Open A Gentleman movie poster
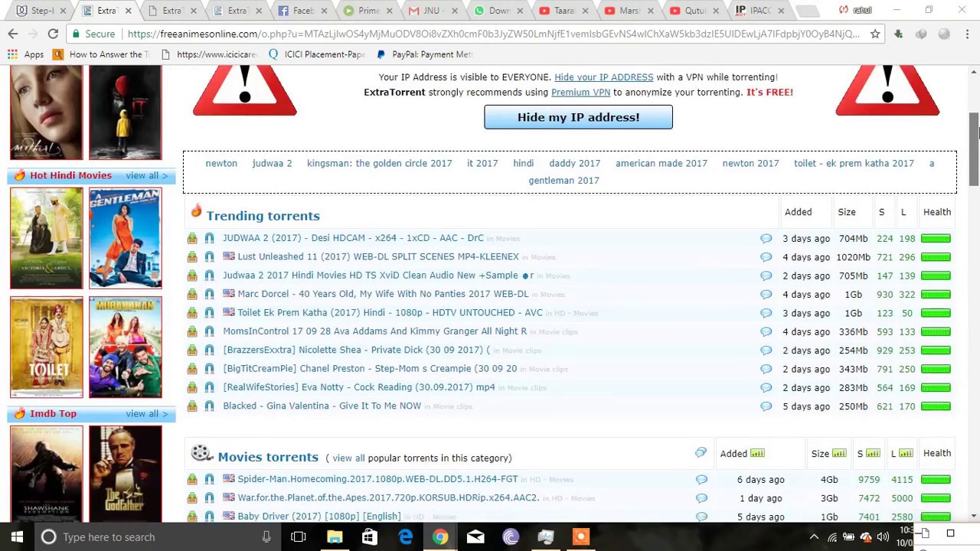Screen dimensions: 980x551 pyautogui.click(x=126, y=239)
